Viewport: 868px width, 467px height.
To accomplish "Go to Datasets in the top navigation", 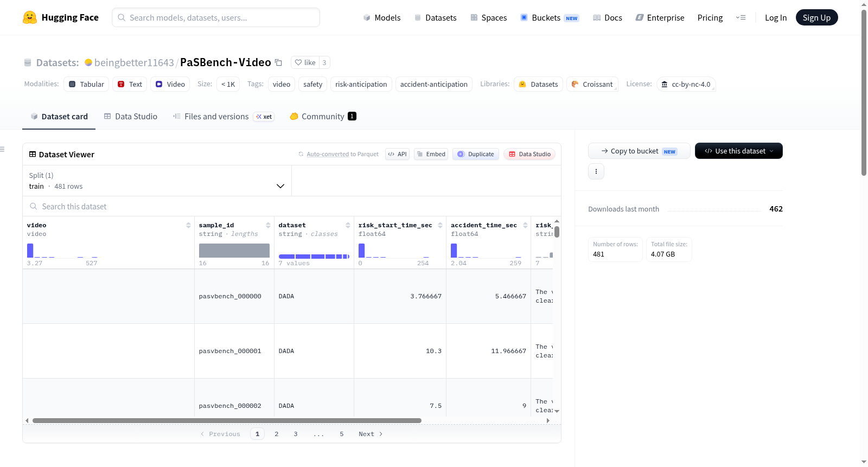I will [x=435, y=18].
